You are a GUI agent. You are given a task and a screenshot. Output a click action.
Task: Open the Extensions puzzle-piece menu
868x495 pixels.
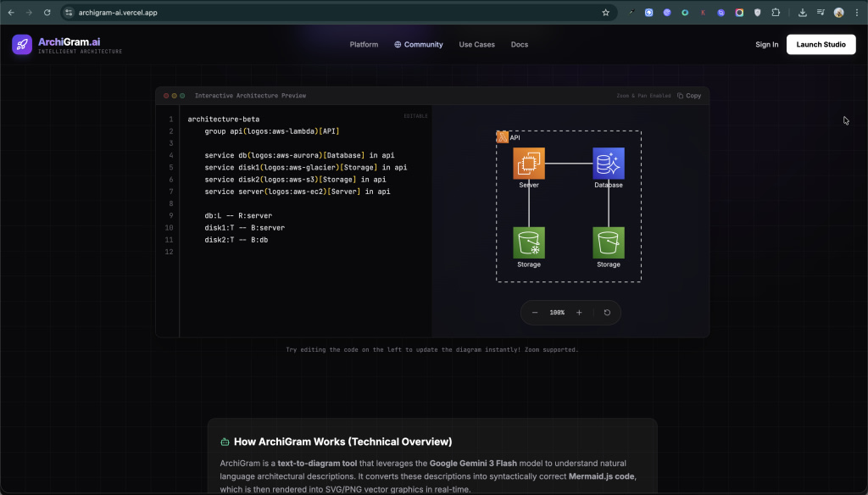tap(776, 12)
